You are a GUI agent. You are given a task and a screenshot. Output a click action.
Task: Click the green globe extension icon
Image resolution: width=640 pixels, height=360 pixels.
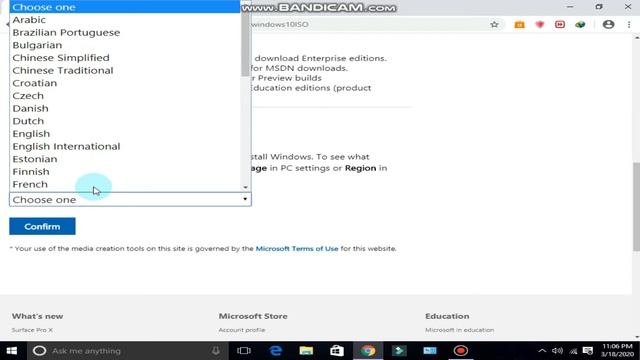(x=580, y=24)
